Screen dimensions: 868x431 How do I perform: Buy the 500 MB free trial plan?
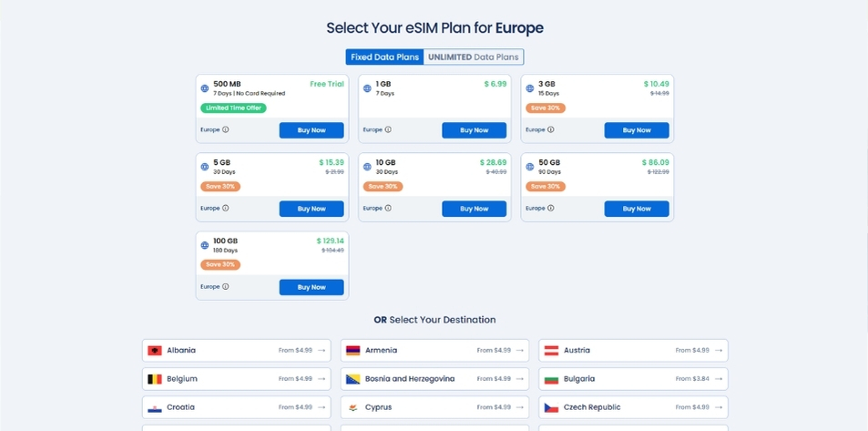coord(311,130)
